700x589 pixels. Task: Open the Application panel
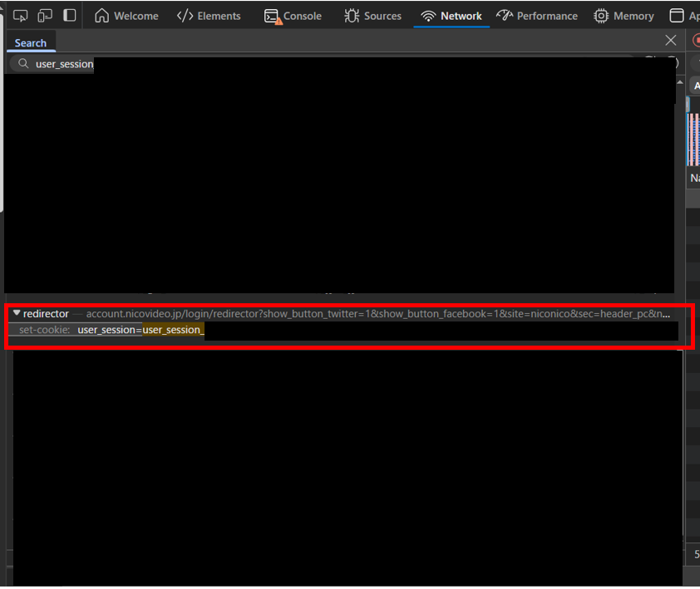(686, 16)
